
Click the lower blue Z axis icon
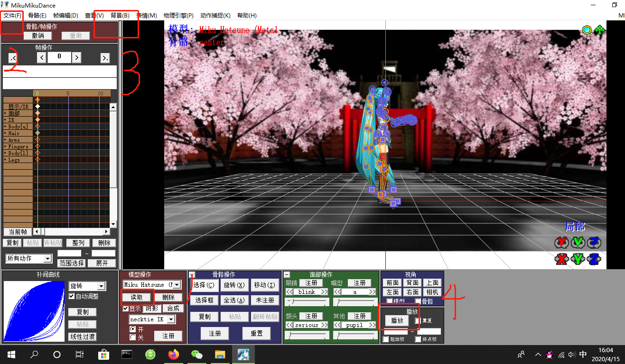coord(594,259)
